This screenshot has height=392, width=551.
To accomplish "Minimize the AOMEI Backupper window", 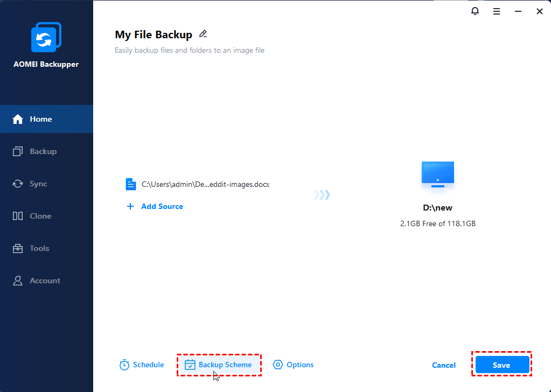I will (518, 11).
